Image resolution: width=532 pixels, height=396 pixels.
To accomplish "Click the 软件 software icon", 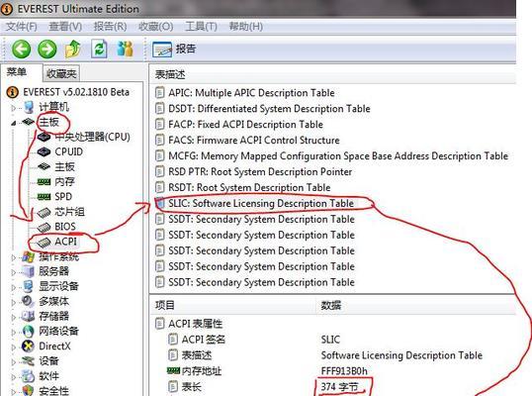I will click(28, 376).
